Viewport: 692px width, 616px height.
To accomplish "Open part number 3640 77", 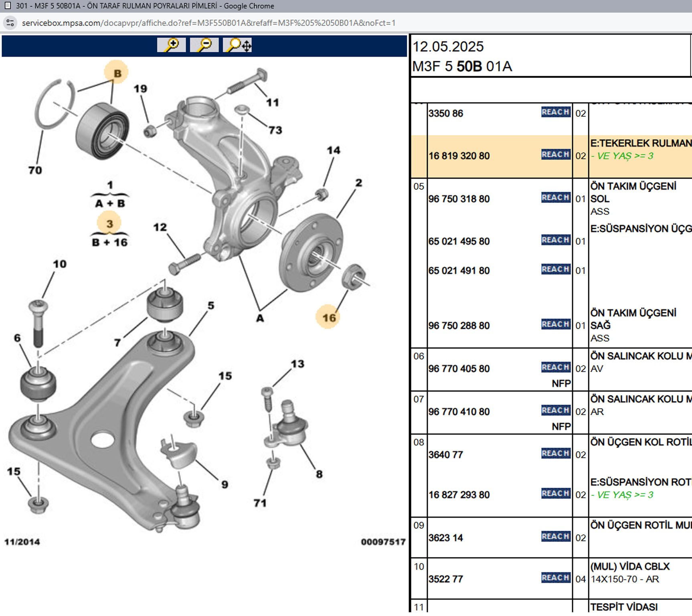I will 445,455.
